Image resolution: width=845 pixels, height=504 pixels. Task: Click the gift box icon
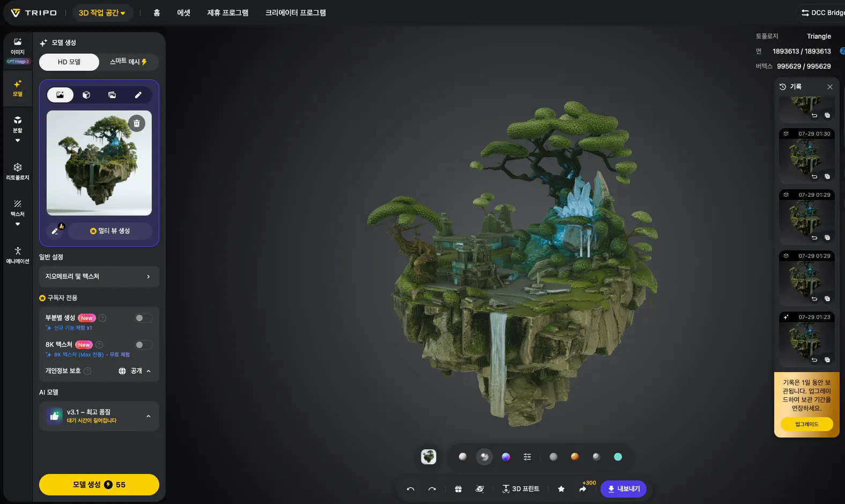[458, 489]
